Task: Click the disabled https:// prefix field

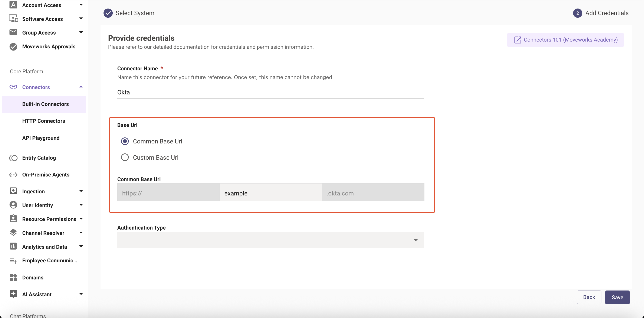Action: pos(168,192)
